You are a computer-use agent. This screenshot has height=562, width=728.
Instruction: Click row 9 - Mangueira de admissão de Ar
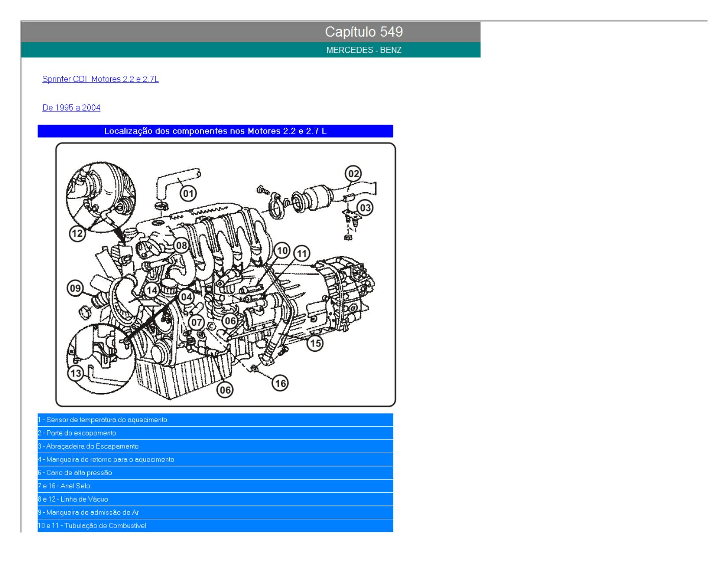pyautogui.click(x=215, y=512)
